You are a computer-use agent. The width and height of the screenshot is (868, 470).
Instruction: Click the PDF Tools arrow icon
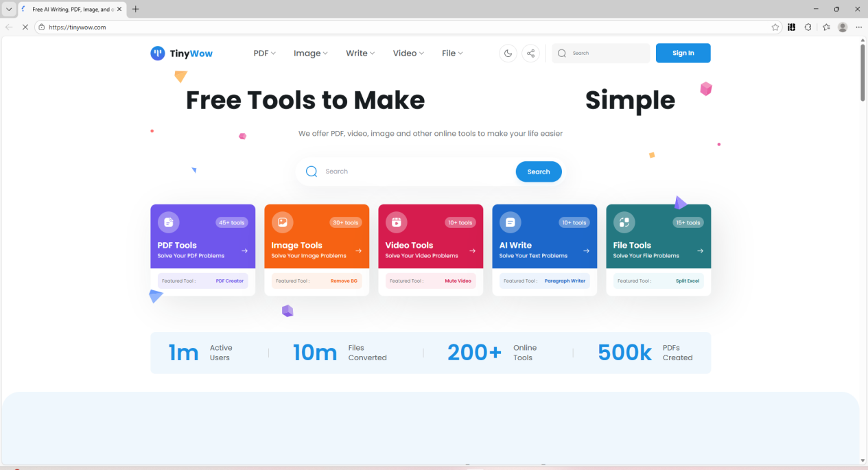pyautogui.click(x=244, y=250)
